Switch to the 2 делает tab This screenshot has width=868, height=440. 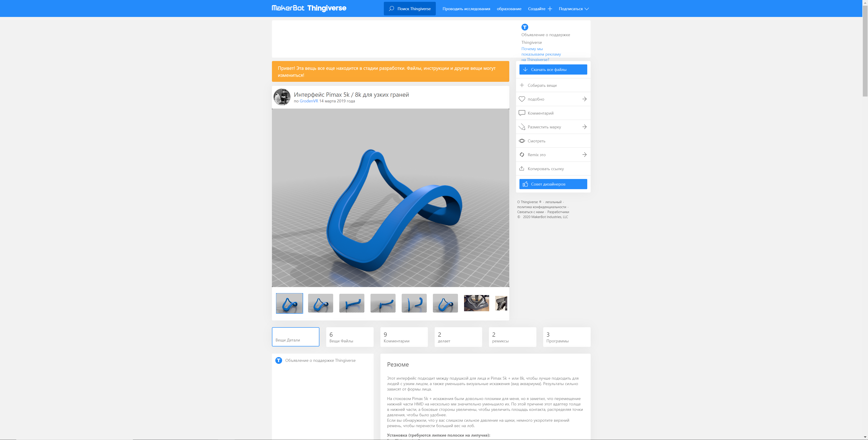tap(458, 337)
